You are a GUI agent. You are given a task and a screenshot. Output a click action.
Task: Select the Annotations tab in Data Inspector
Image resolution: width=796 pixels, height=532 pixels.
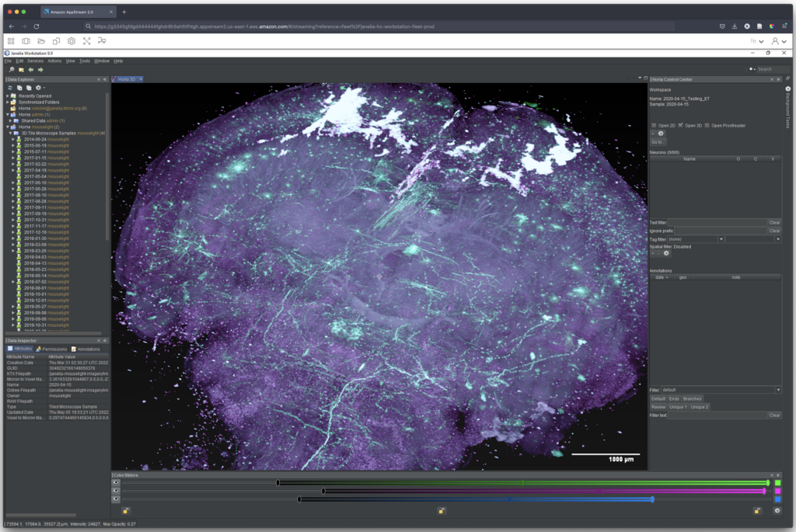[86, 349]
